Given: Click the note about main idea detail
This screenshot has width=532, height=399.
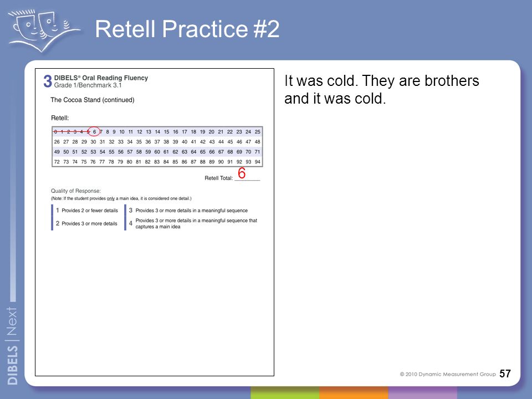Looking at the screenshot, I should click(x=121, y=198).
